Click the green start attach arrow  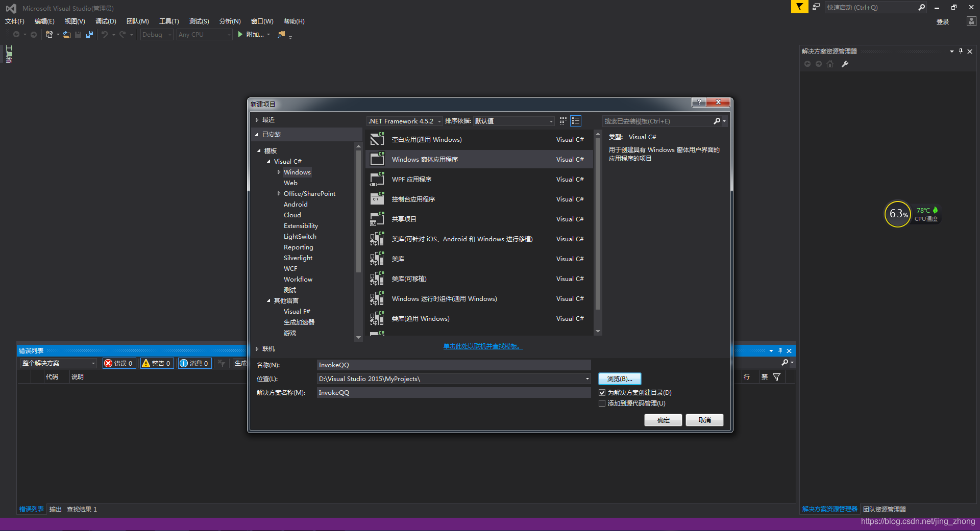tap(240, 35)
